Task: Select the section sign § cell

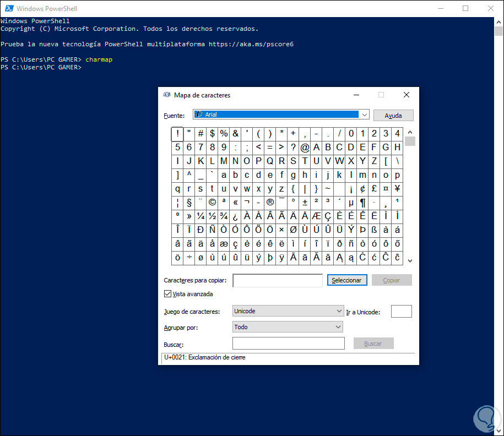Action: (x=189, y=203)
